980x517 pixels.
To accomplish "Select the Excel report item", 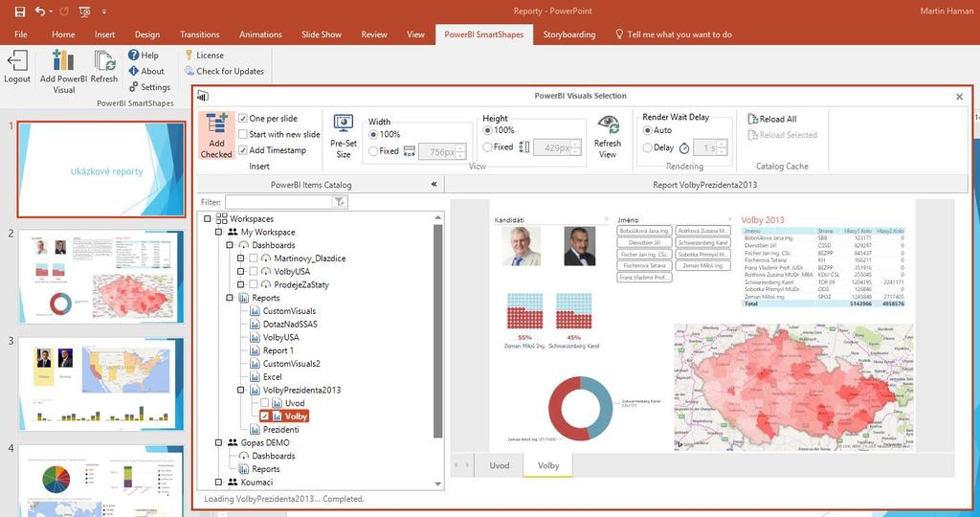I will tap(272, 376).
